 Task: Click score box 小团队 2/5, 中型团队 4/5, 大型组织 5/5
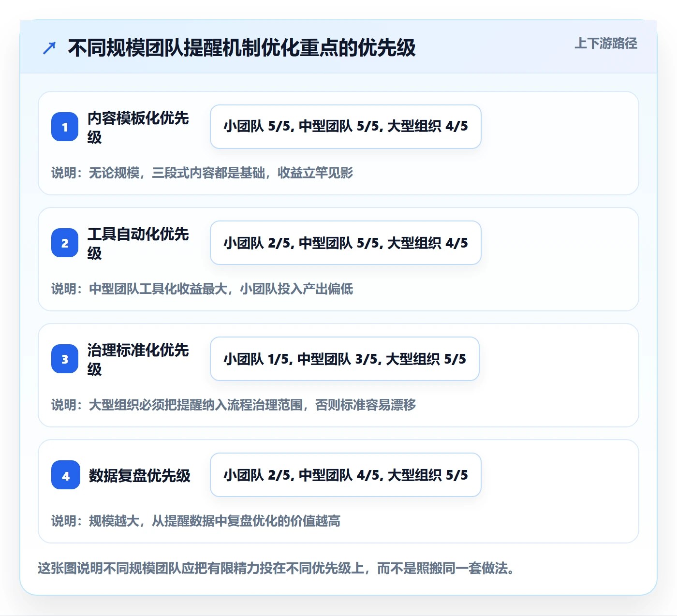(x=346, y=475)
